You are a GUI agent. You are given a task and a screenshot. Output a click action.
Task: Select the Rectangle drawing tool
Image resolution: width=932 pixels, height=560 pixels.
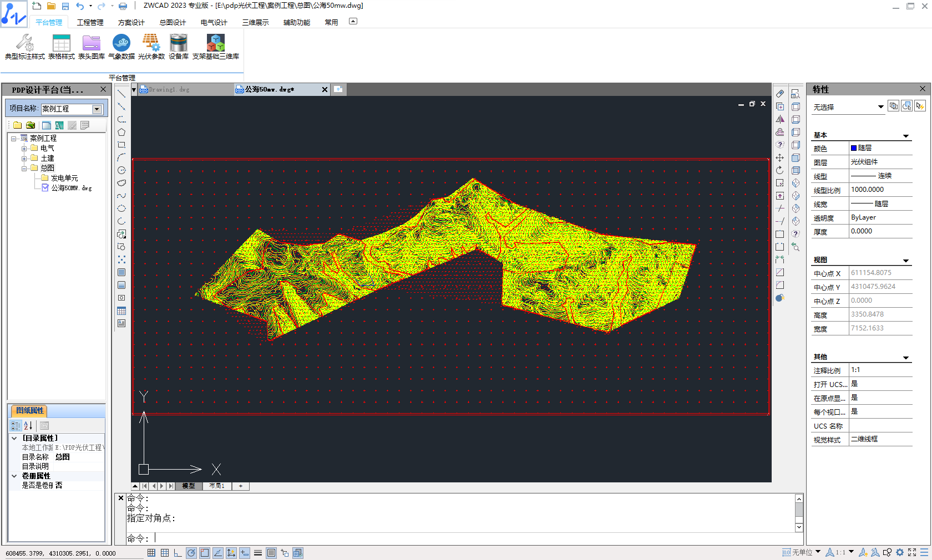(121, 145)
